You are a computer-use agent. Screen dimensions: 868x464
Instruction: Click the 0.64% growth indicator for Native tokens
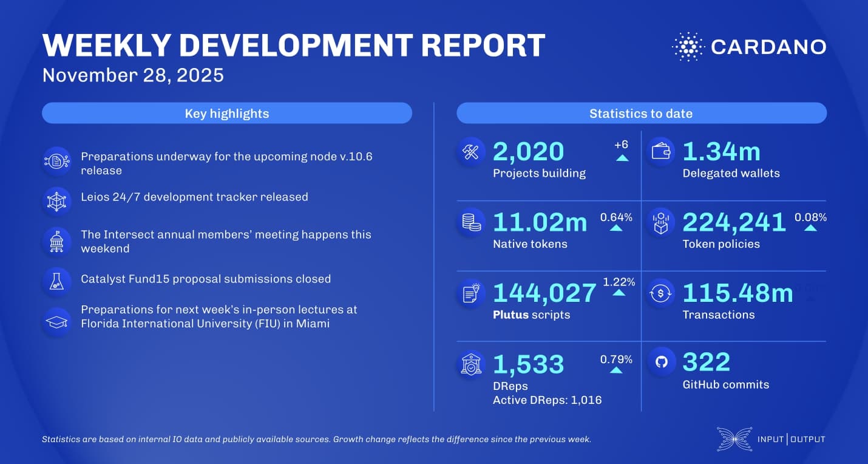618,222
